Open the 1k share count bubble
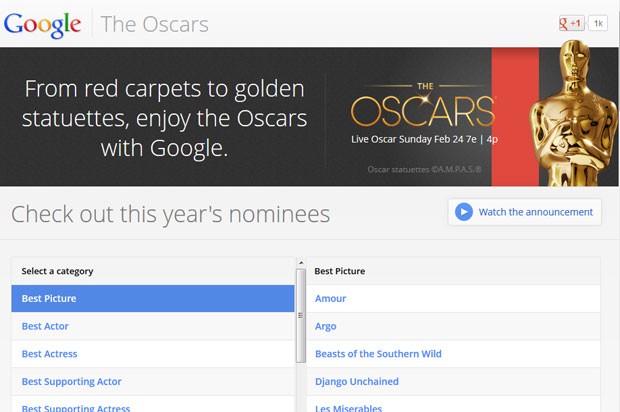 pyautogui.click(x=598, y=23)
